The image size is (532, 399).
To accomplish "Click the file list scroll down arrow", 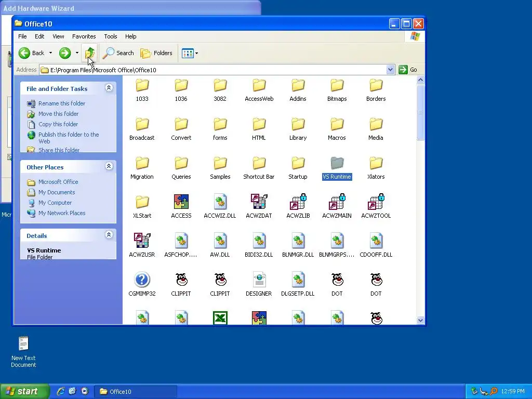I will click(420, 320).
